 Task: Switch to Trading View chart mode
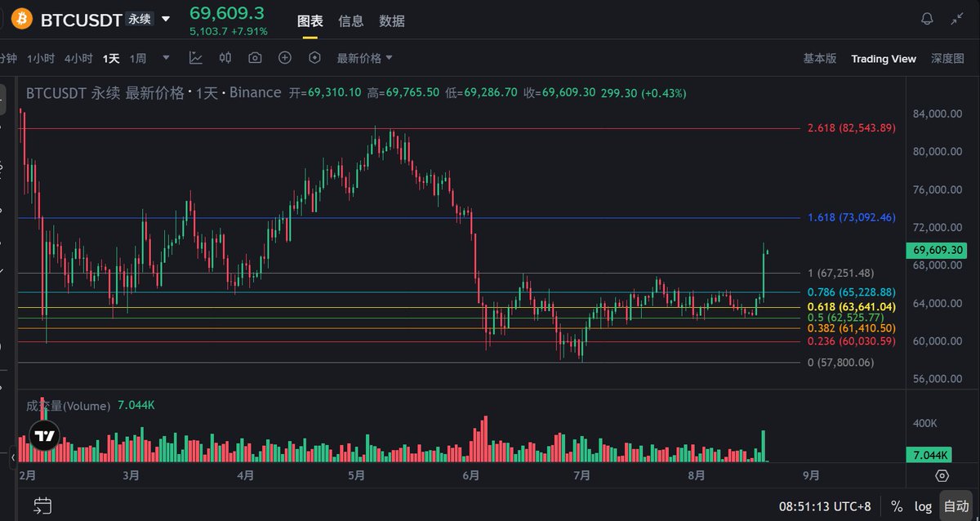884,59
